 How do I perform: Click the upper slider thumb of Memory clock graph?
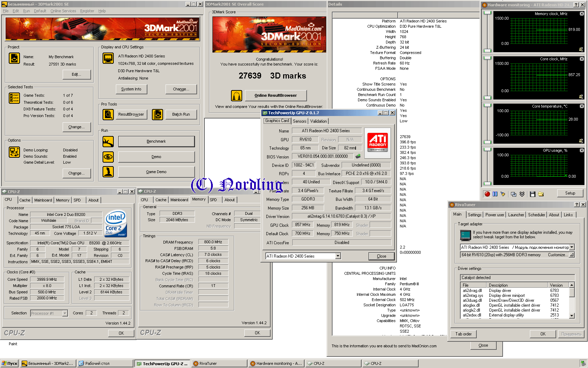487,13
